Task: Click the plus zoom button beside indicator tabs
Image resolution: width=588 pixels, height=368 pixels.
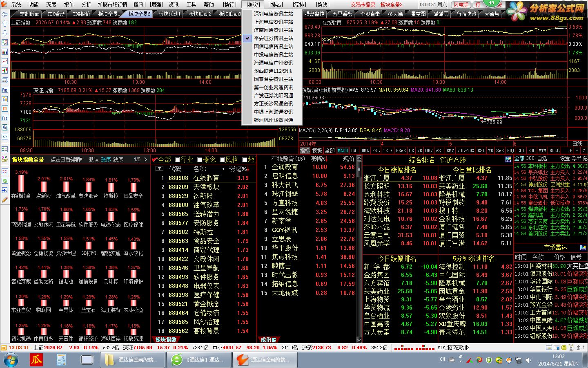Action: (571, 150)
